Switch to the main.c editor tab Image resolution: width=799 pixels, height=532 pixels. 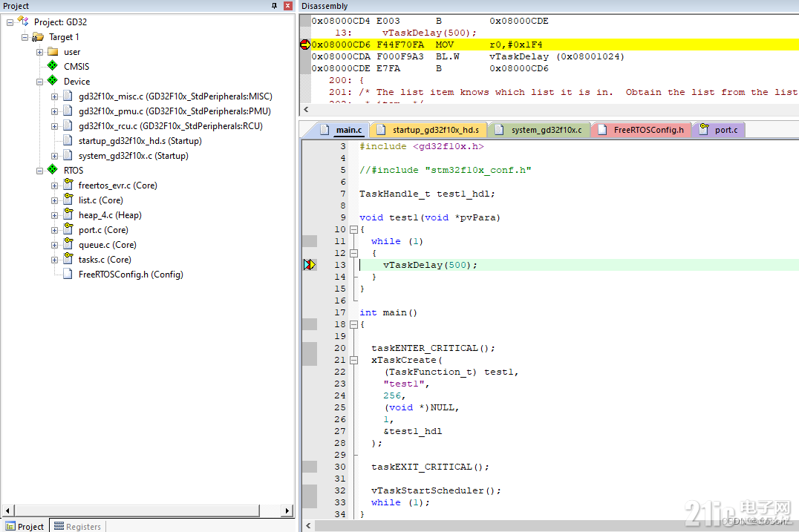pyautogui.click(x=342, y=130)
